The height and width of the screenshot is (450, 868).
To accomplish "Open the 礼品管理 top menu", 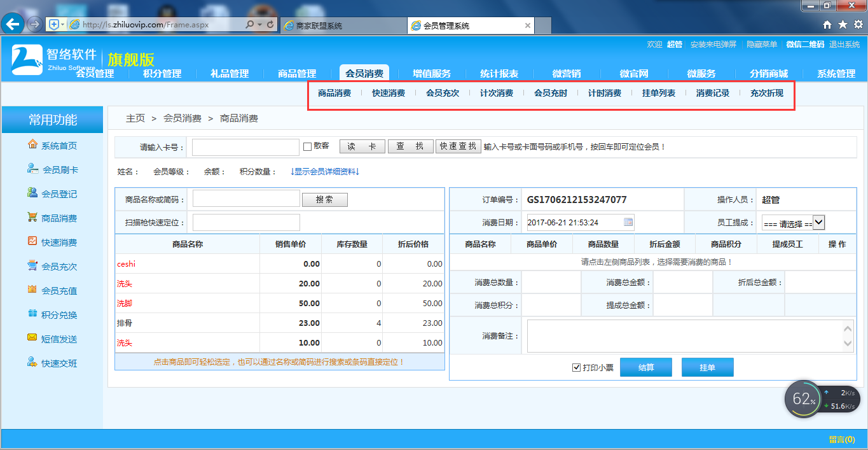I will (x=230, y=74).
